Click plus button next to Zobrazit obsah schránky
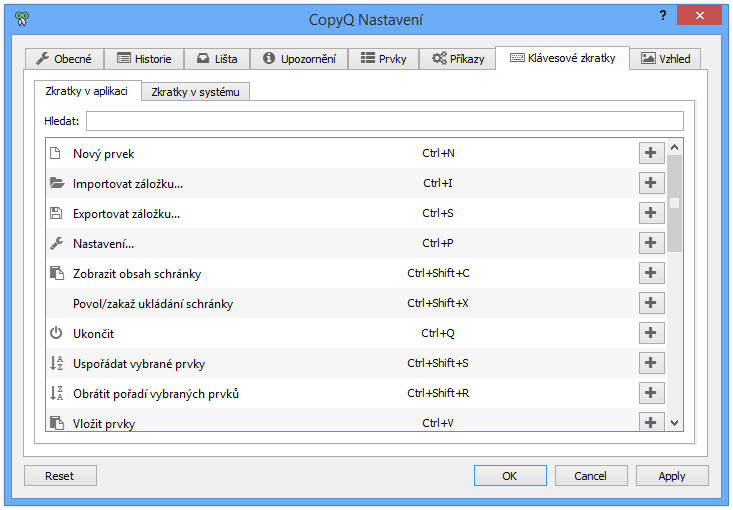733x510 pixels. [x=651, y=273]
